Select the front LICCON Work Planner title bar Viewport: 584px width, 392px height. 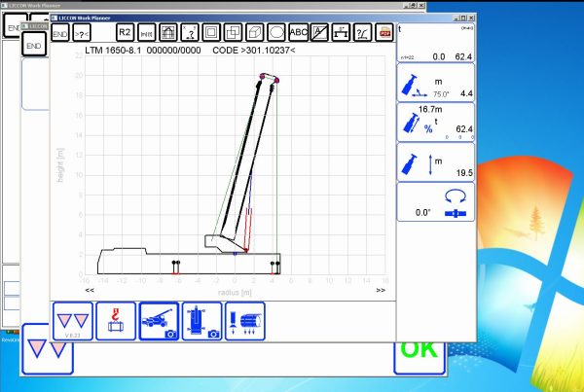pos(263,18)
